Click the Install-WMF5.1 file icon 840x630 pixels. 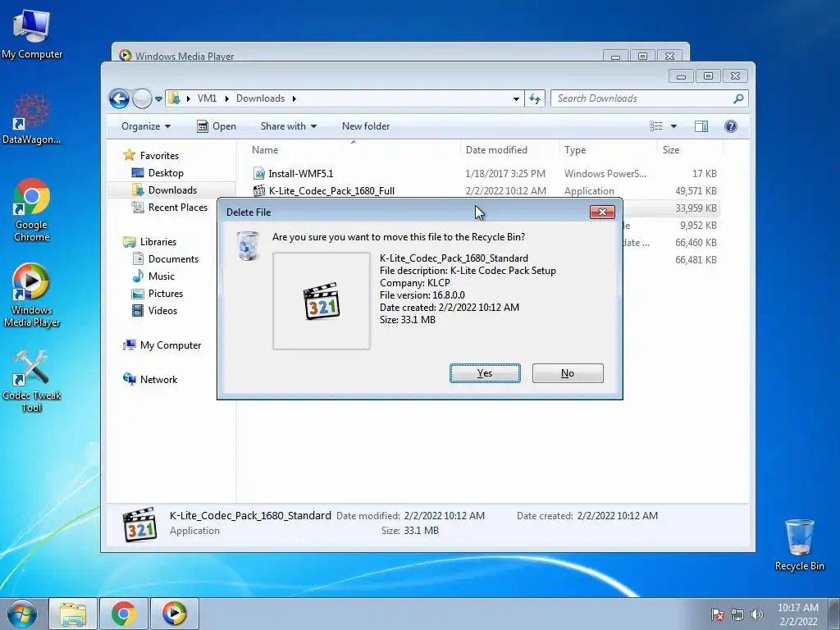point(259,174)
